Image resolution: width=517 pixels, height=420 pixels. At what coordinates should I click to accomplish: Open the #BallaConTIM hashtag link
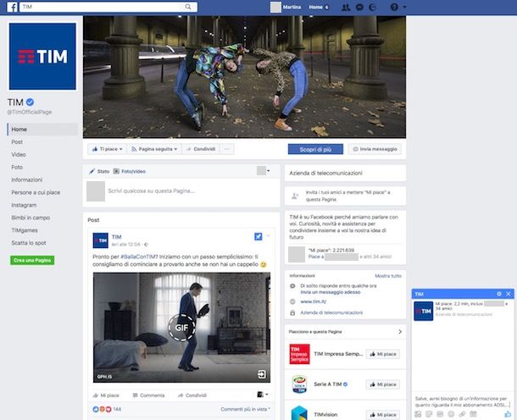pos(138,257)
